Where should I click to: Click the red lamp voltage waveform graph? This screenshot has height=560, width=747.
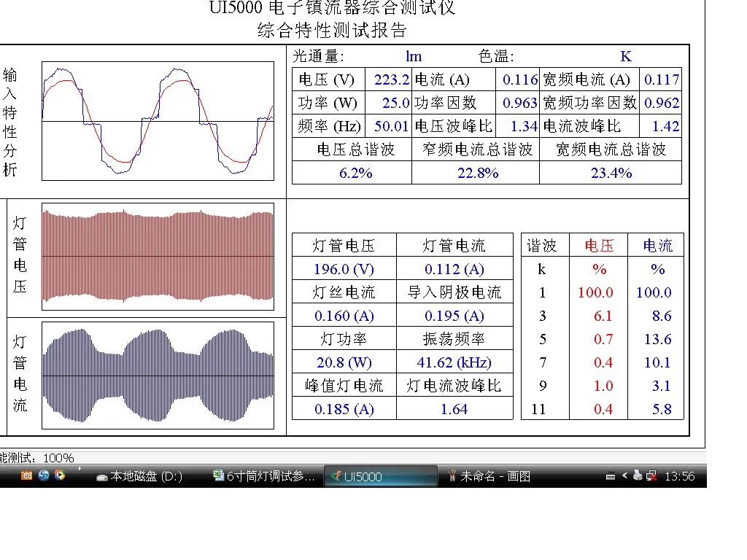[x=158, y=257]
